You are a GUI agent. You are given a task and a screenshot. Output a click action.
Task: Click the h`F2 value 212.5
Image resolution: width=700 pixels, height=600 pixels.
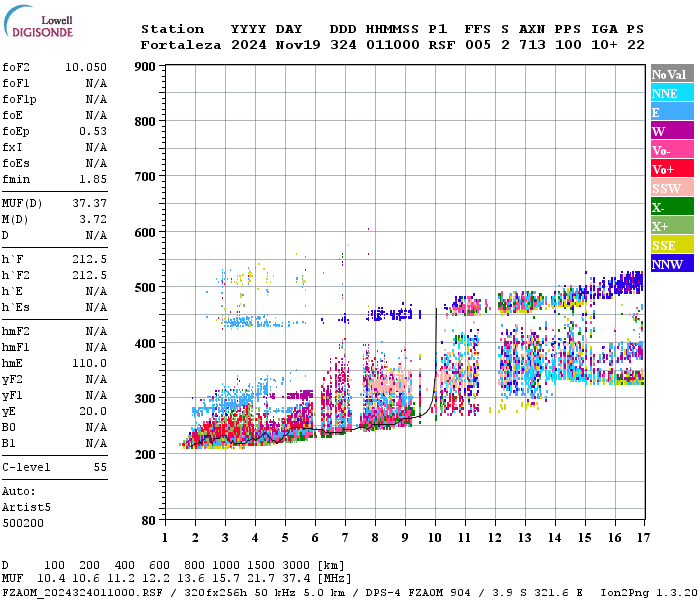(x=89, y=275)
